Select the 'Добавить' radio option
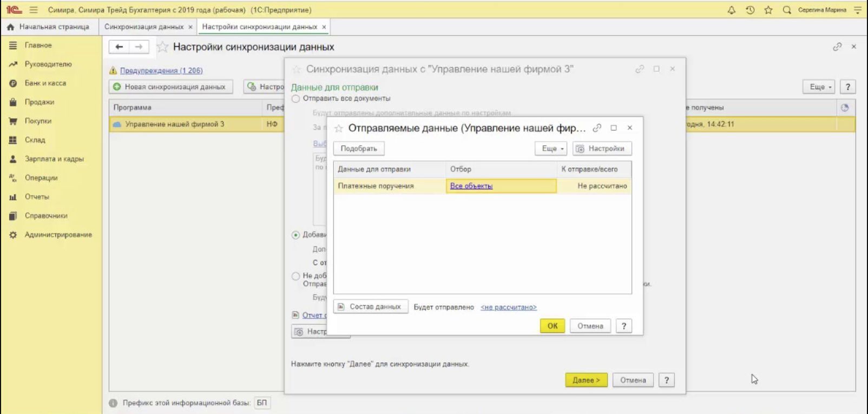The height and width of the screenshot is (414, 868). [x=296, y=235]
